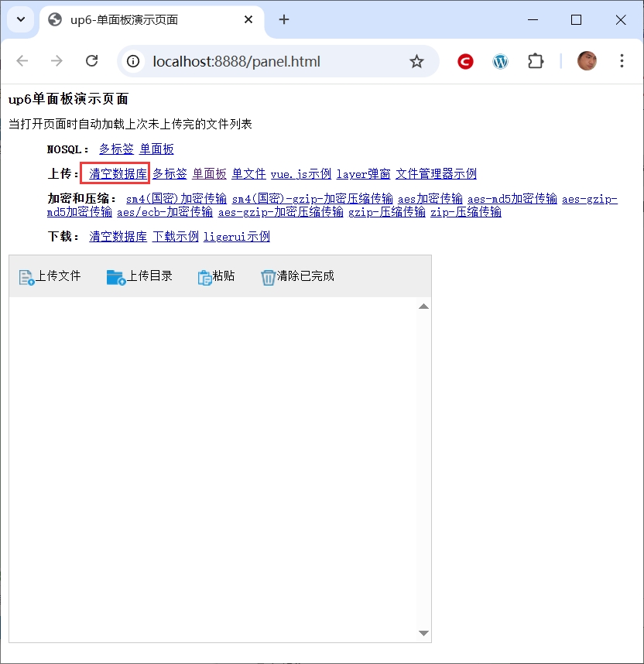Open the layer弹窗 upload link

coord(363,174)
